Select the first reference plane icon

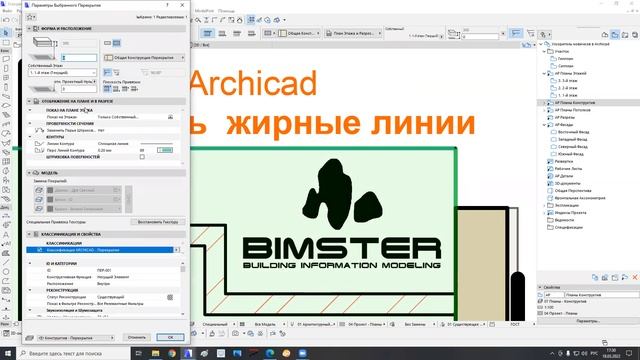click(x=107, y=89)
